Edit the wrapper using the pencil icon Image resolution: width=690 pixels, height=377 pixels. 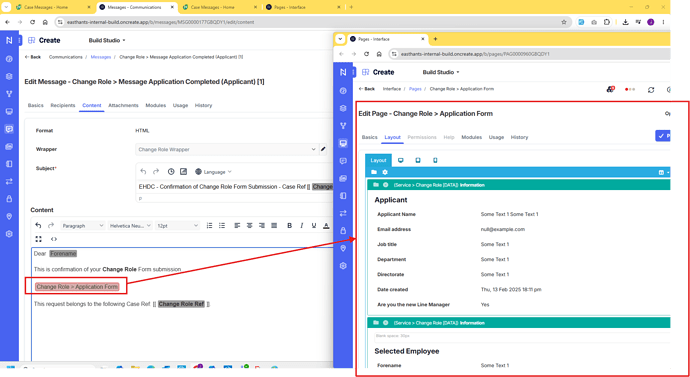[323, 150]
